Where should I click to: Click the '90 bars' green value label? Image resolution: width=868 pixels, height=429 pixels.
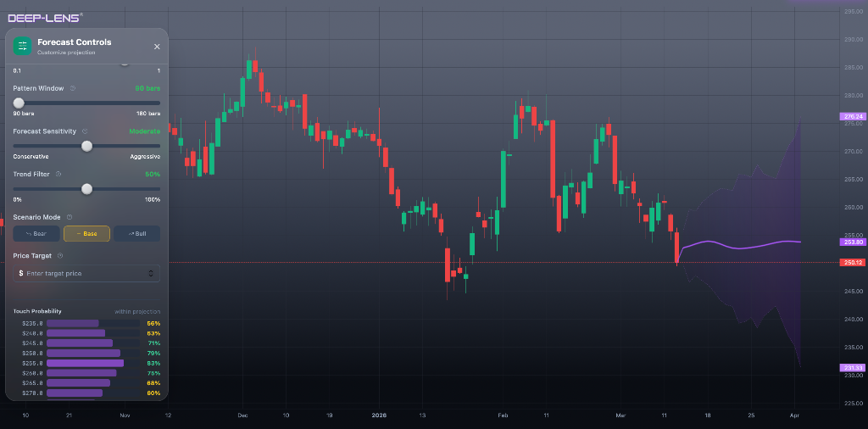[x=147, y=88]
